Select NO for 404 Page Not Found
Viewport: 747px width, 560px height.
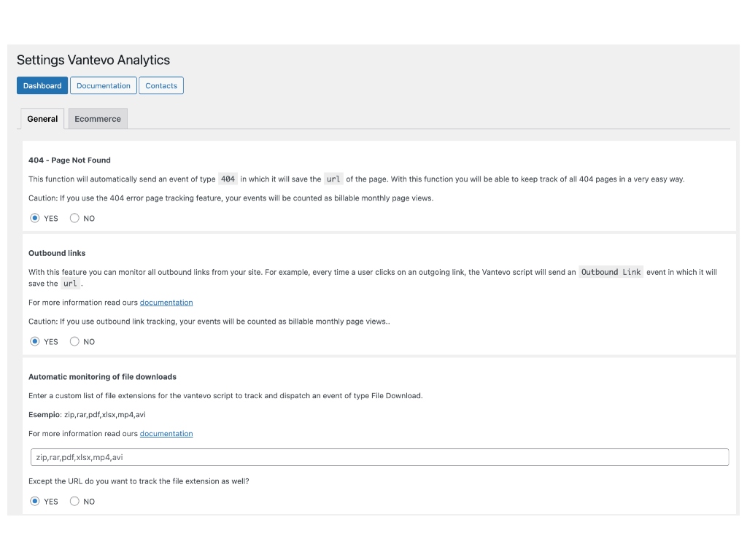point(74,218)
